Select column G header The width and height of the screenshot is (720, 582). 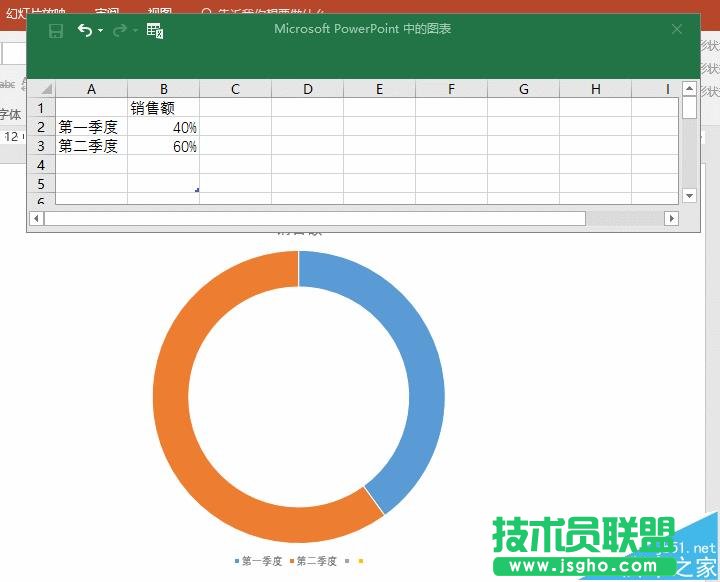524,89
